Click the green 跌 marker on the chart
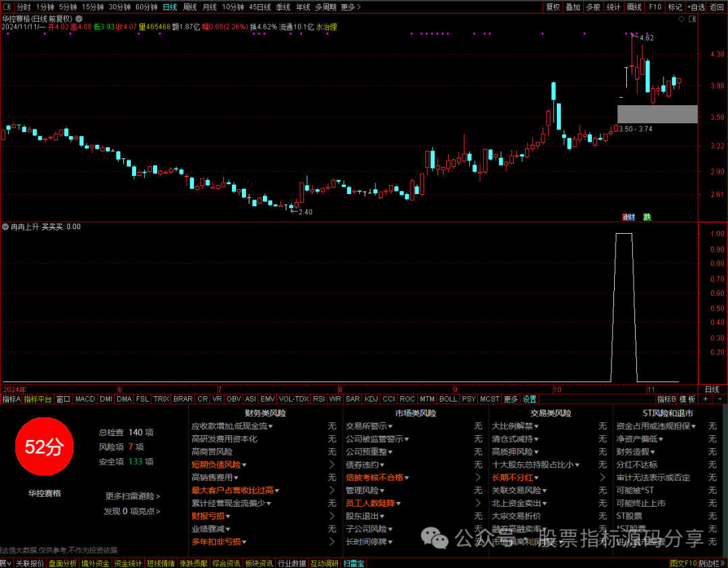The height and width of the screenshot is (568, 728). click(647, 217)
